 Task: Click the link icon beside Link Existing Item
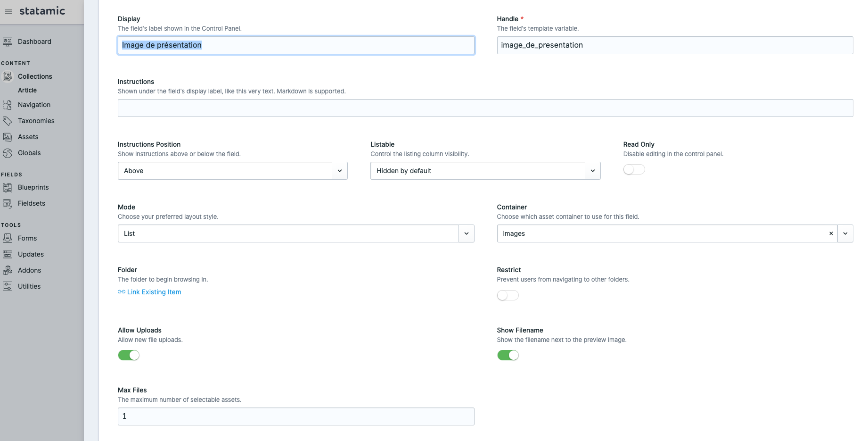click(x=122, y=292)
